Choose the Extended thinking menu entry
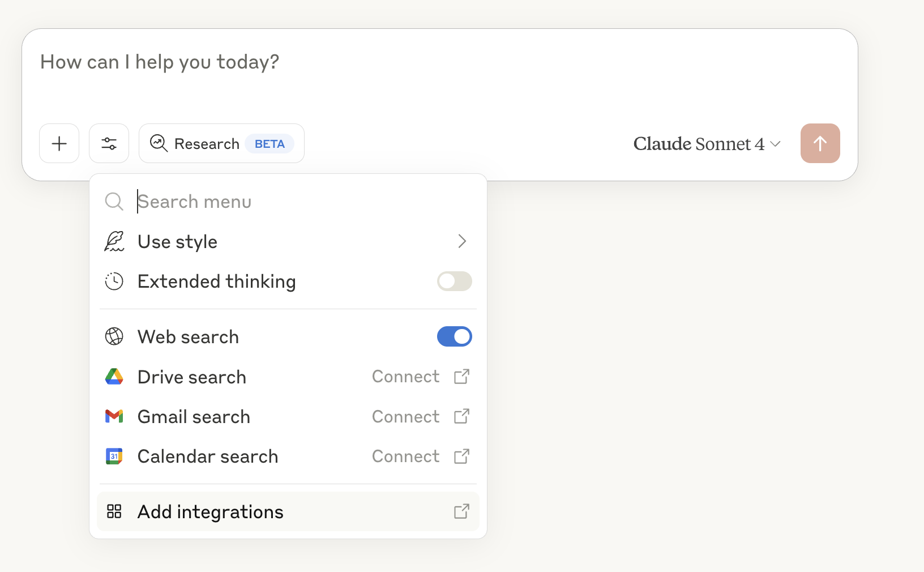The image size is (924, 572). coord(217,281)
